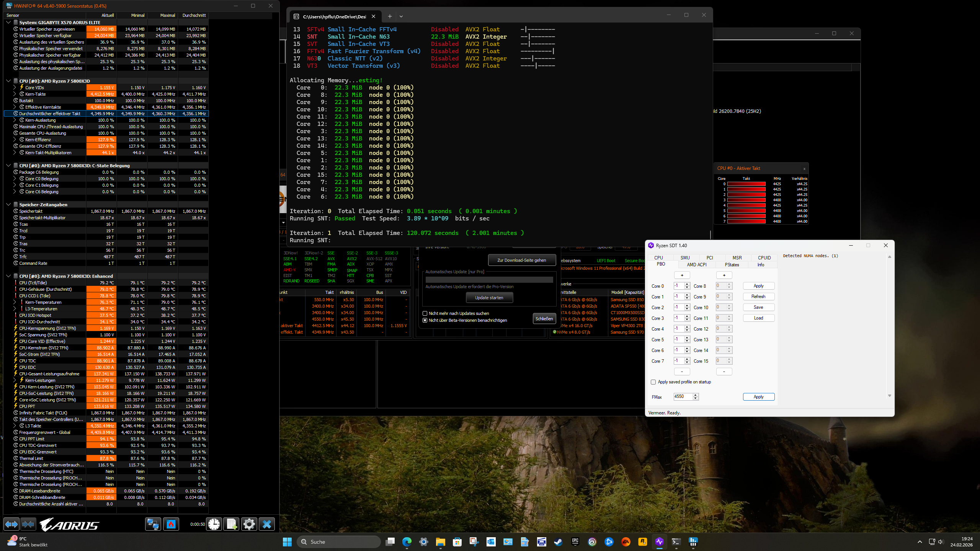
Task: Increase FMax with the up stepper arrow
Action: click(696, 395)
